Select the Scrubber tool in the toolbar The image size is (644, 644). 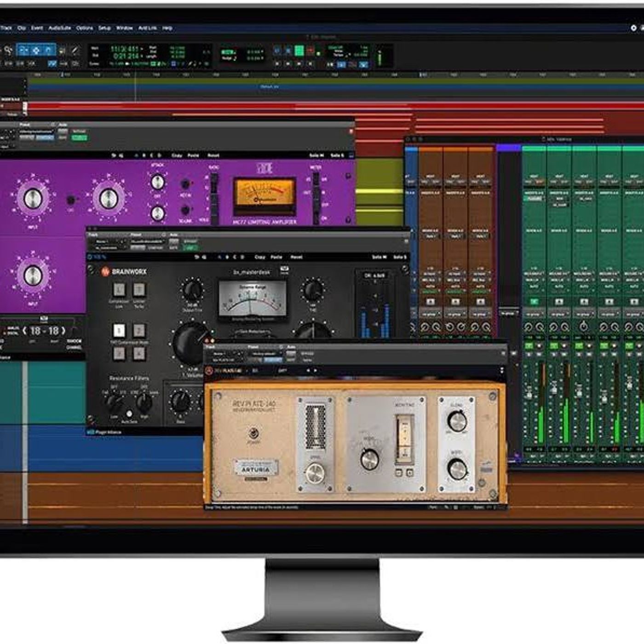(x=62, y=50)
